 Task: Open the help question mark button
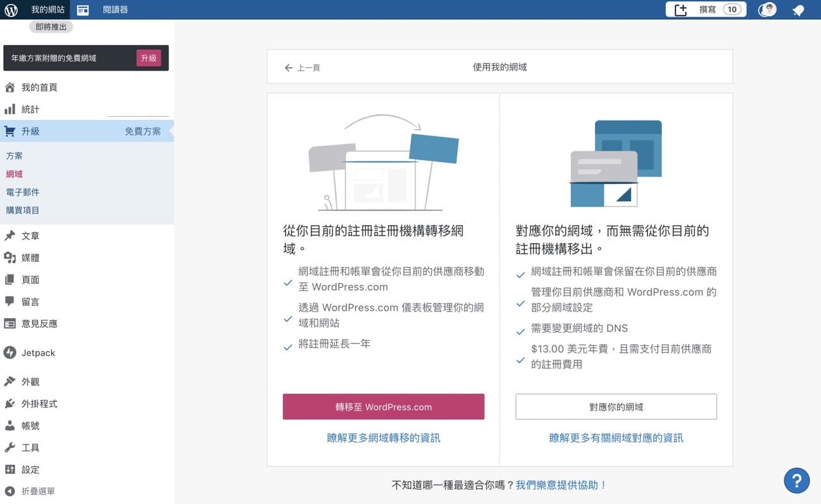[797, 480]
